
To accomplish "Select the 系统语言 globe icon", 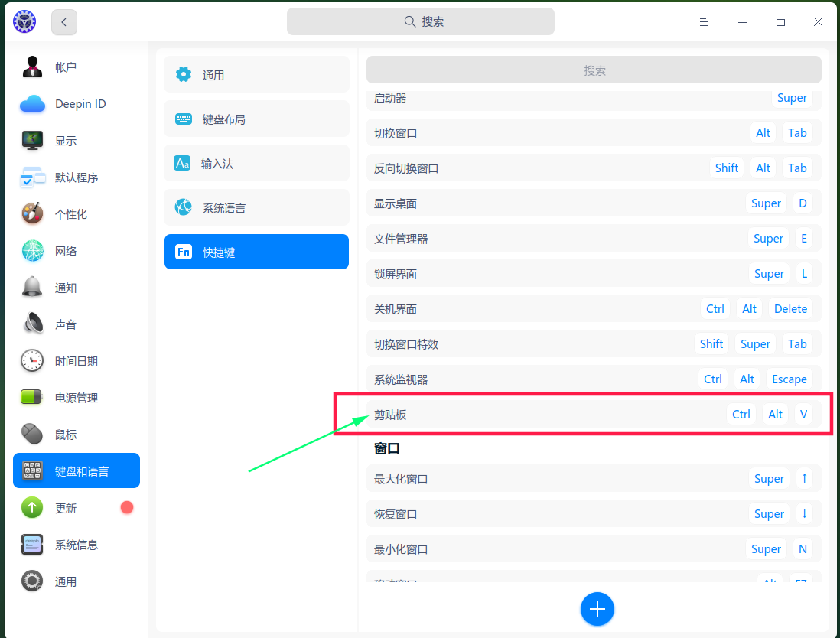I will [183, 207].
